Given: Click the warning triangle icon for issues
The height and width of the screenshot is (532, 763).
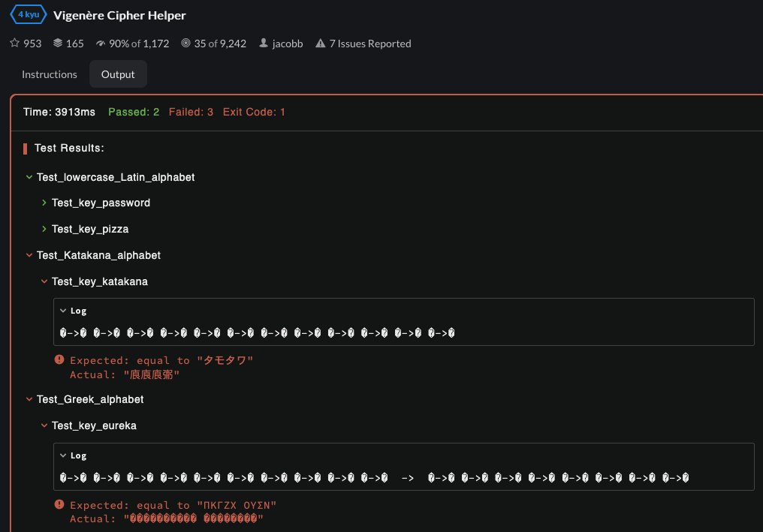Looking at the screenshot, I should coord(320,44).
